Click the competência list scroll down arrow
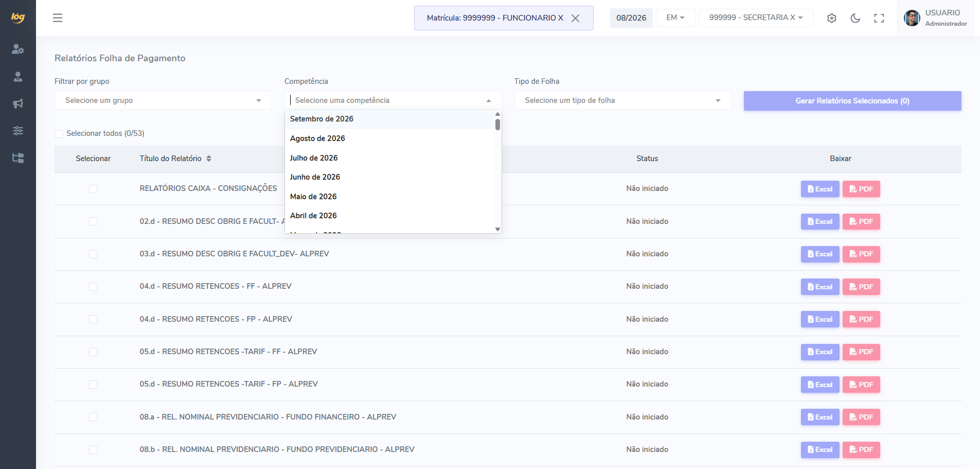The height and width of the screenshot is (469, 980). point(497,229)
